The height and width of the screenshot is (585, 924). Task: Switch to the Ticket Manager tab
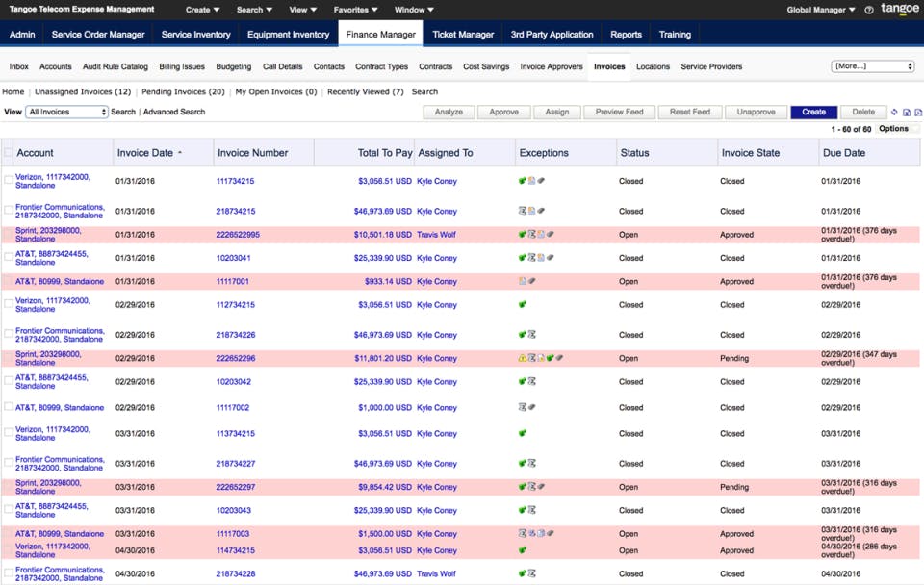point(463,35)
